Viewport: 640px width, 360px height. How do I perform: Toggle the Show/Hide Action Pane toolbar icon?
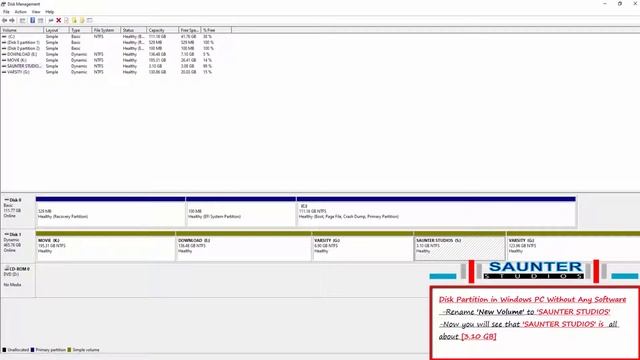pos(40,20)
